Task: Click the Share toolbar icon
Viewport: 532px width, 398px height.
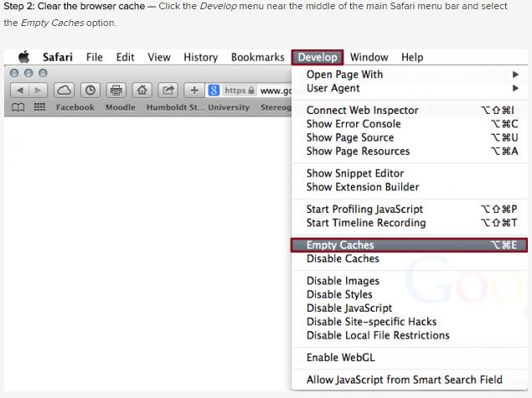Action: [x=168, y=90]
